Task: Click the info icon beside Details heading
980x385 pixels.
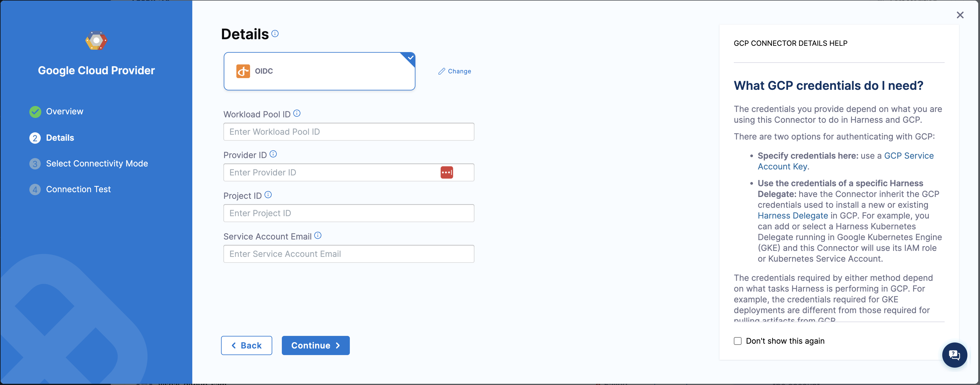Action: (275, 34)
